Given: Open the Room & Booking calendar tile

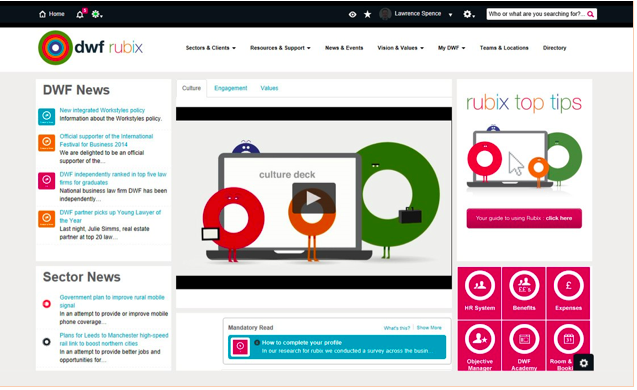Looking at the screenshot, I should 568,346.
